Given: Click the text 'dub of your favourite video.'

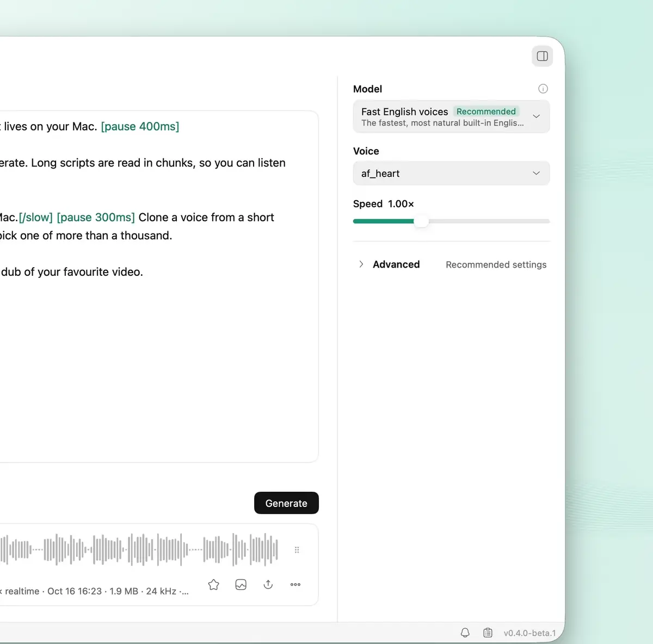Looking at the screenshot, I should (72, 272).
